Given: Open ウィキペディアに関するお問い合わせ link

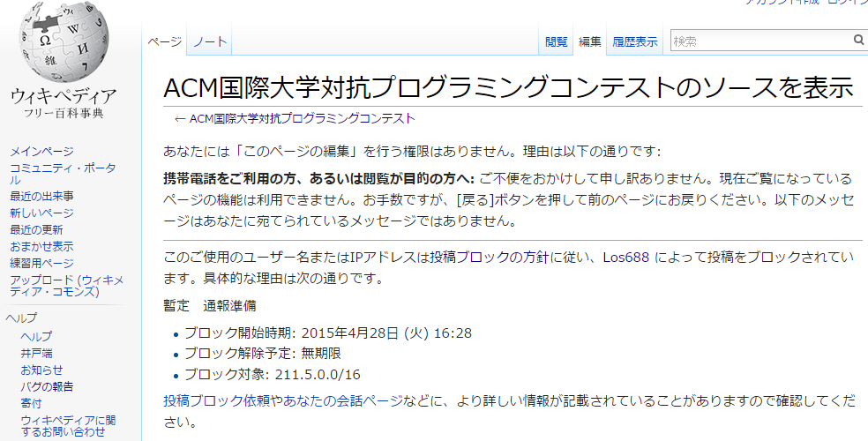Looking at the screenshot, I should click(x=68, y=426).
